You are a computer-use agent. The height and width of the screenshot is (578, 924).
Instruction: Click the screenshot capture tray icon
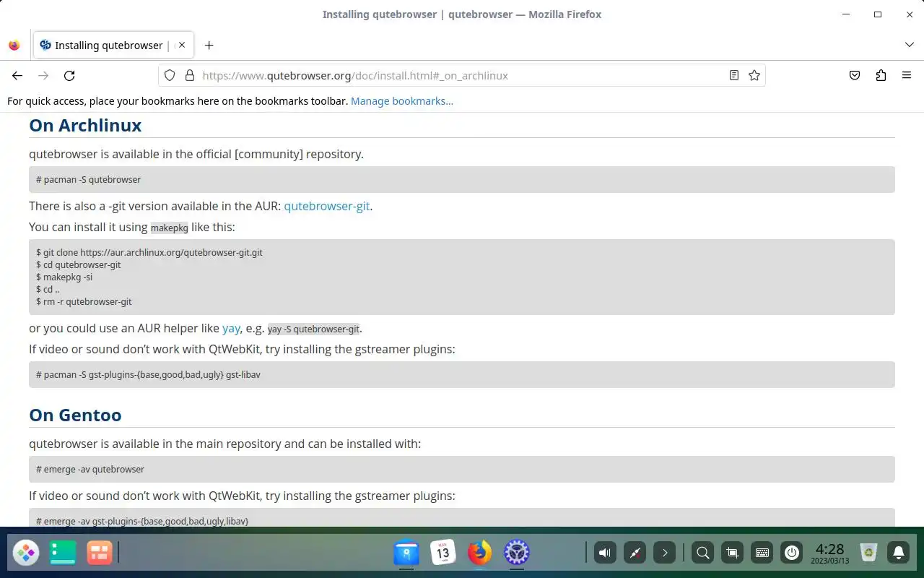tap(732, 553)
